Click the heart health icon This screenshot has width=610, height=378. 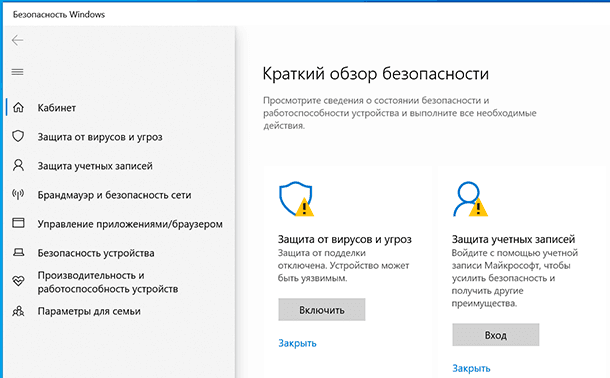pos(18,281)
